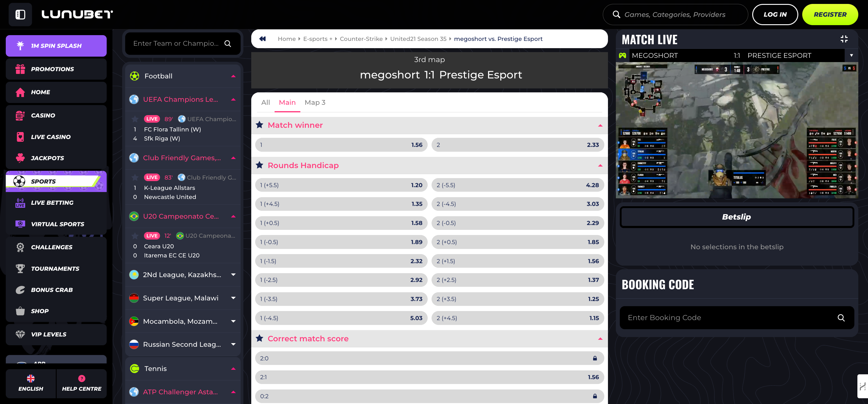Select handicap 1 (+5.5) at 1.20
The height and width of the screenshot is (404, 868).
tap(341, 185)
